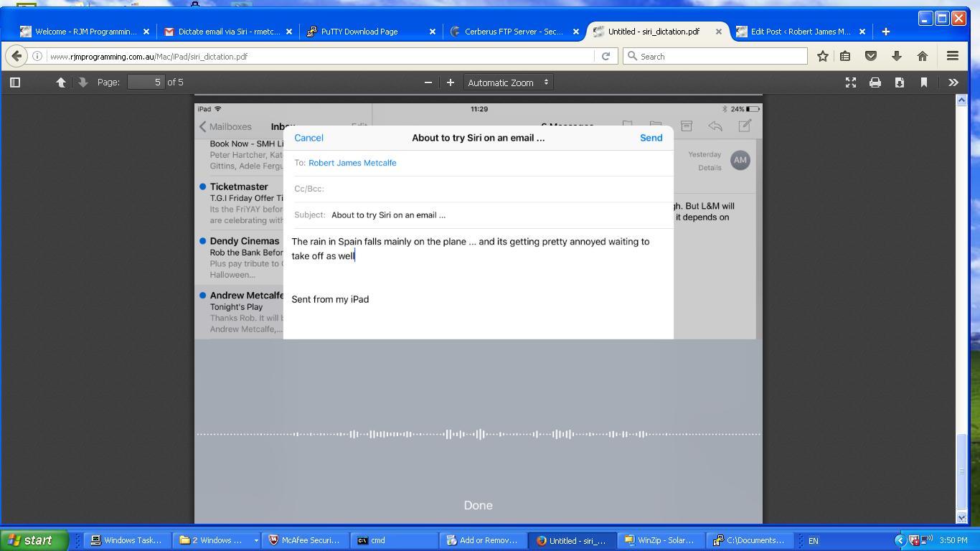The image size is (980, 551).
Task: Click the Details link in message header
Action: (x=710, y=168)
